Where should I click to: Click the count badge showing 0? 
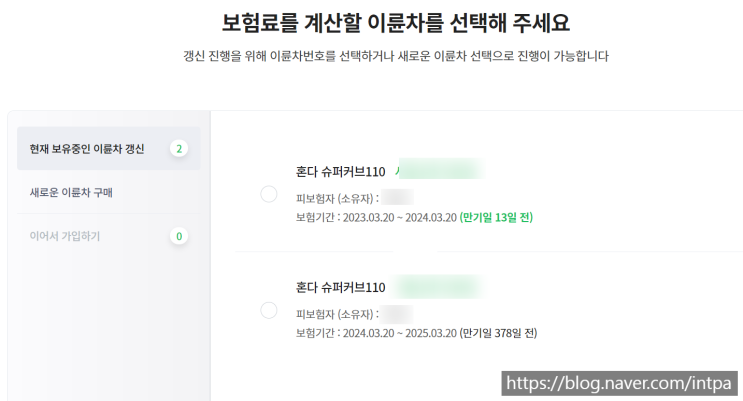point(179,237)
